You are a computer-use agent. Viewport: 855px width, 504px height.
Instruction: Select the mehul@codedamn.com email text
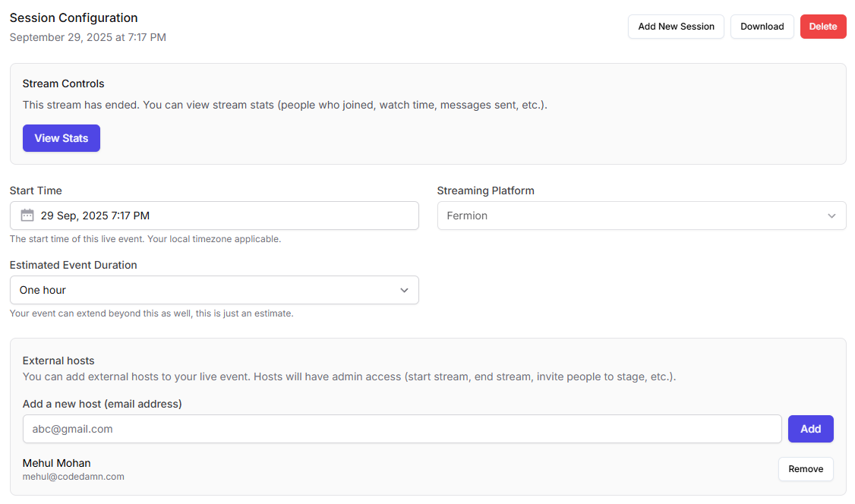tap(73, 477)
